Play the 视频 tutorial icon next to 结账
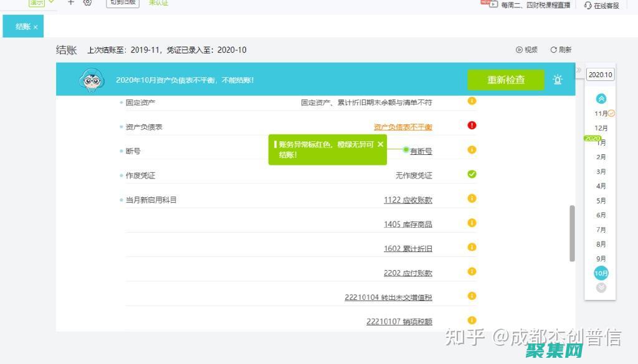Viewport: 638px width, 364px height. pos(519,49)
